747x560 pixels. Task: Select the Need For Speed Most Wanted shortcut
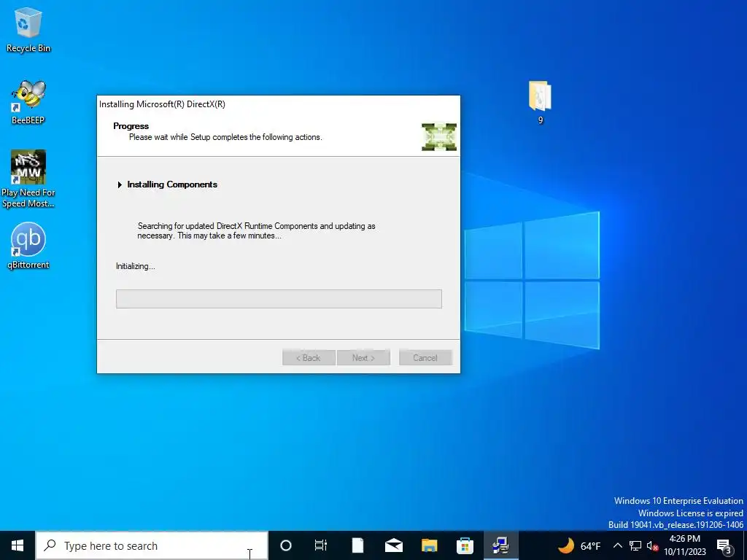[x=28, y=179]
